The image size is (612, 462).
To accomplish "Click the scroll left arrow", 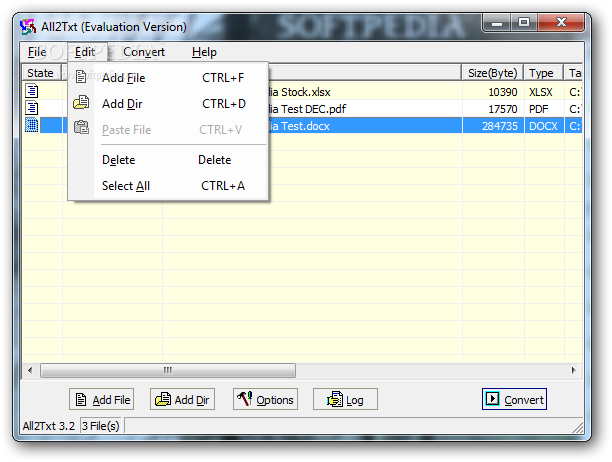I will [30, 370].
